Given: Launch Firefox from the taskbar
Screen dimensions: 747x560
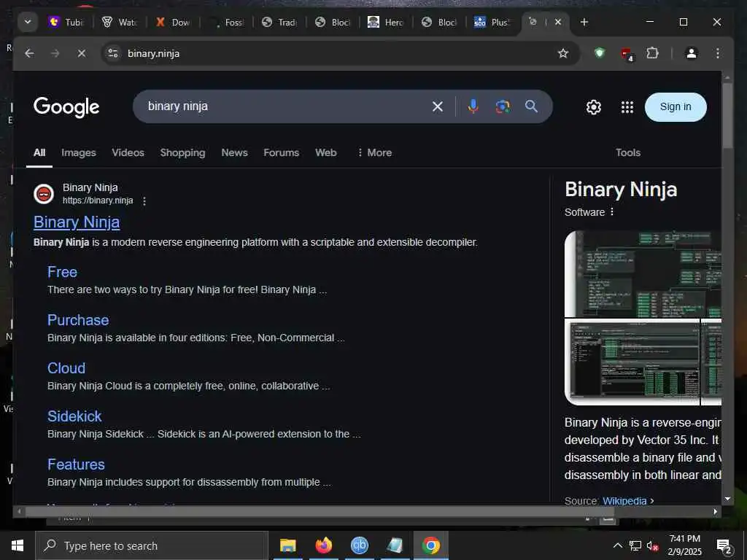Looking at the screenshot, I should [x=323, y=545].
